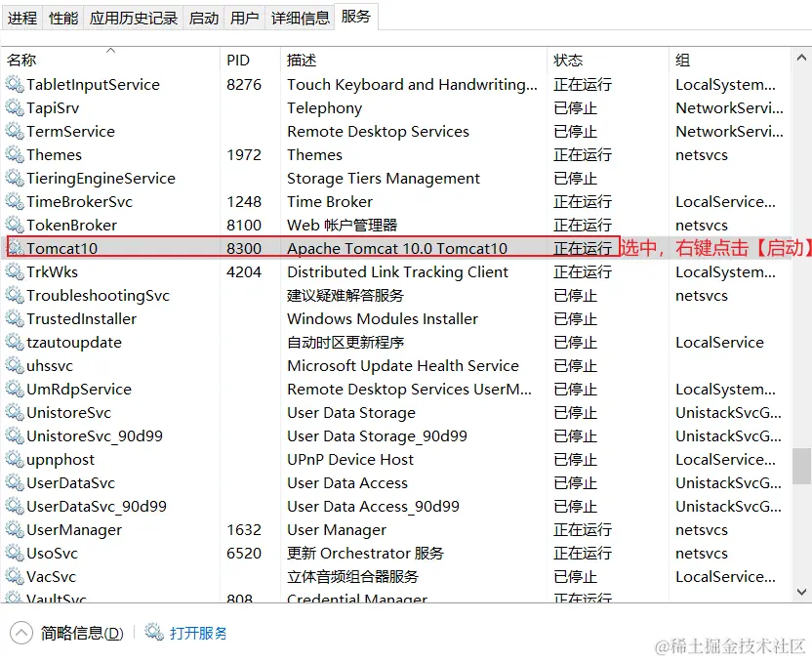Click the gear icon beside UnistoreSvc_90d99

click(x=15, y=436)
